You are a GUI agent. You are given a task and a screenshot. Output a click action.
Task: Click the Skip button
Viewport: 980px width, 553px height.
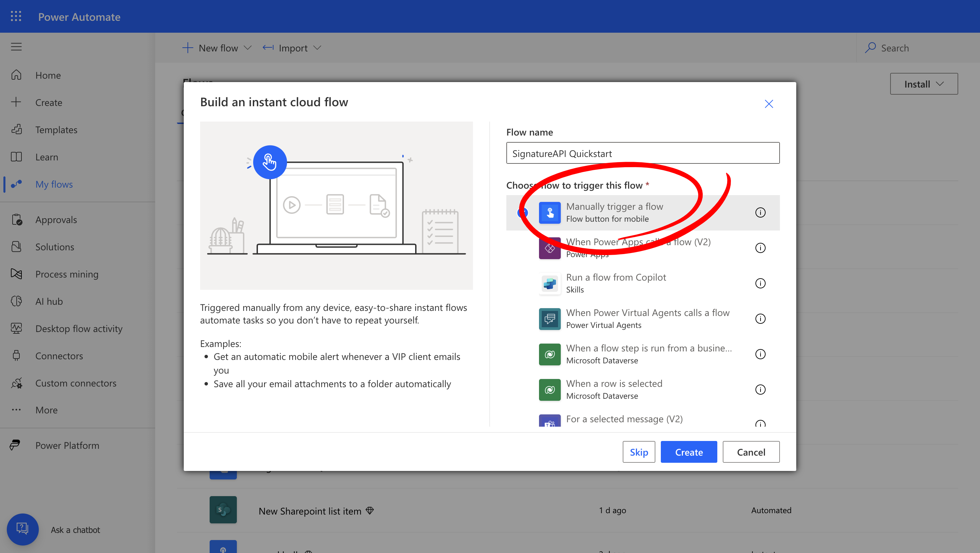[638, 452]
